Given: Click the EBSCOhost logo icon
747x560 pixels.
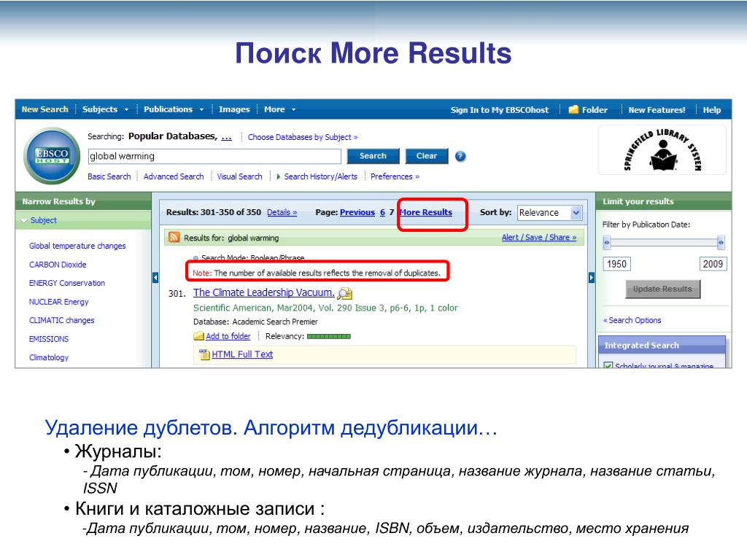Looking at the screenshot, I should 52,156.
